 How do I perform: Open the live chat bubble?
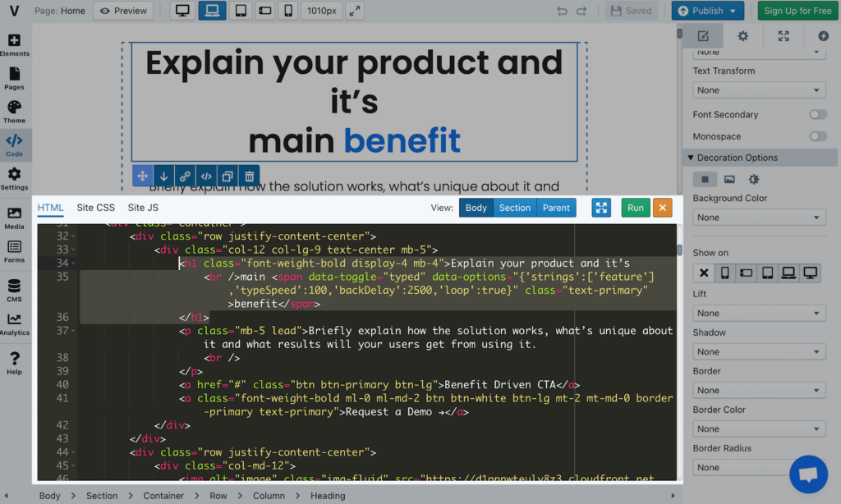[x=808, y=474]
